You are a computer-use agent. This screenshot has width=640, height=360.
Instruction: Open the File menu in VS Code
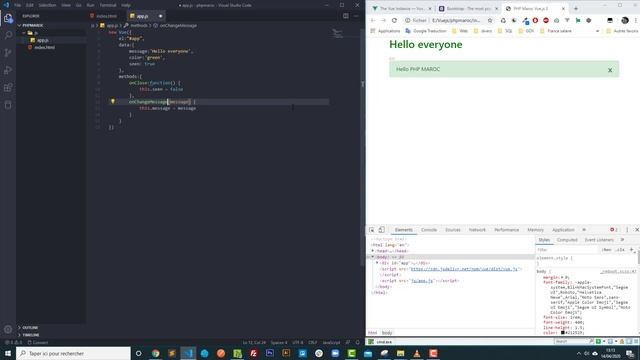[x=18, y=5]
